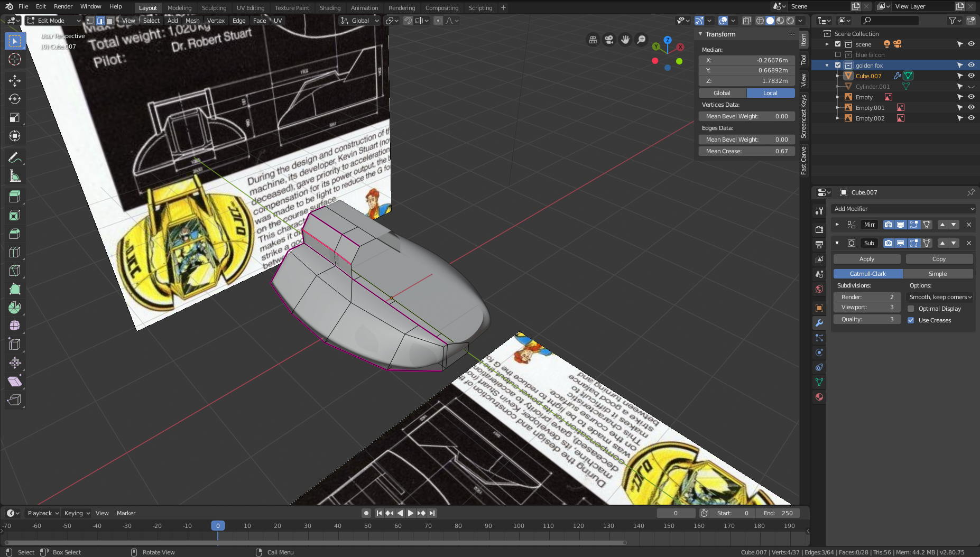This screenshot has width=980, height=557.
Task: Choose the Bevel tool
Action: point(15,234)
